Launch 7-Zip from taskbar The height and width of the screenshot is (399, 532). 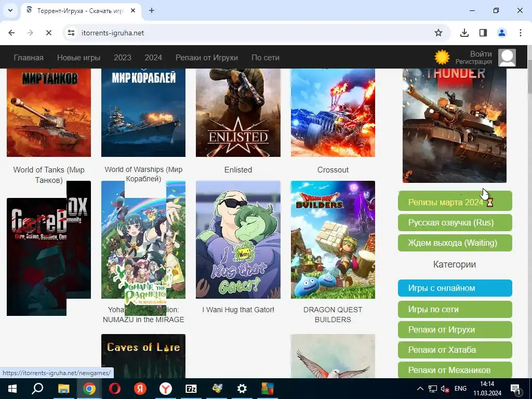coord(191,389)
